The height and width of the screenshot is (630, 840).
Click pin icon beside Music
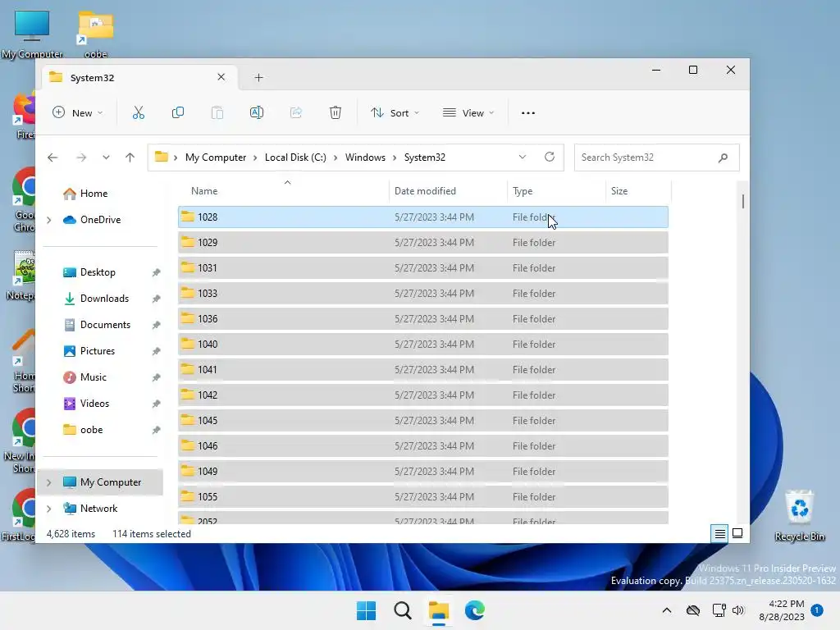(x=156, y=377)
